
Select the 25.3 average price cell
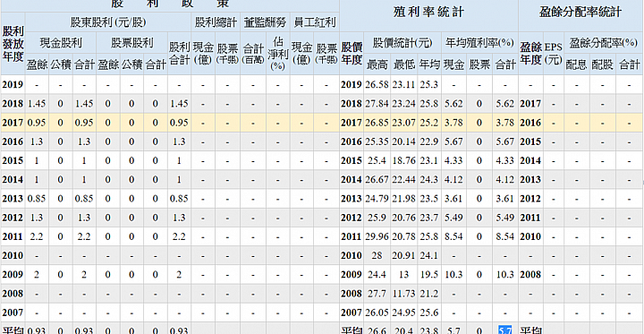(x=429, y=85)
